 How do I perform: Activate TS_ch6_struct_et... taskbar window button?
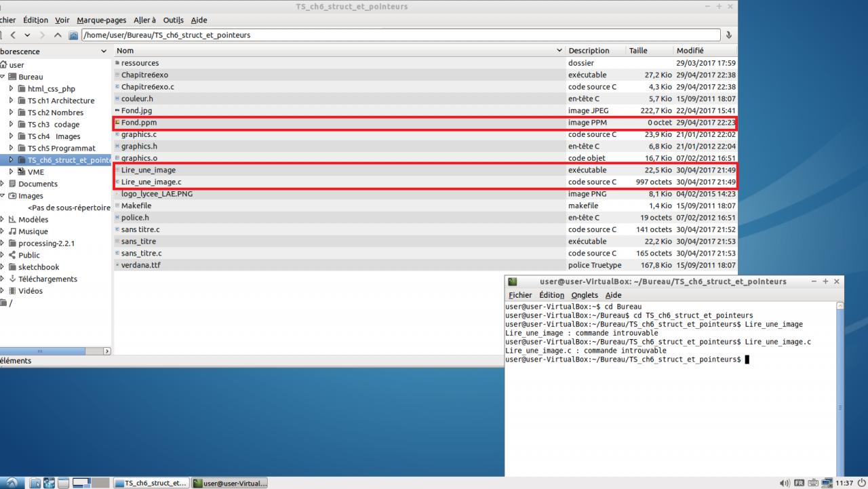(x=152, y=483)
